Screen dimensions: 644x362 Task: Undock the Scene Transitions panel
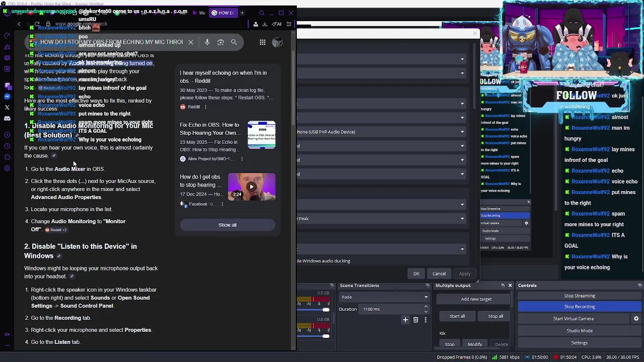[427, 286]
